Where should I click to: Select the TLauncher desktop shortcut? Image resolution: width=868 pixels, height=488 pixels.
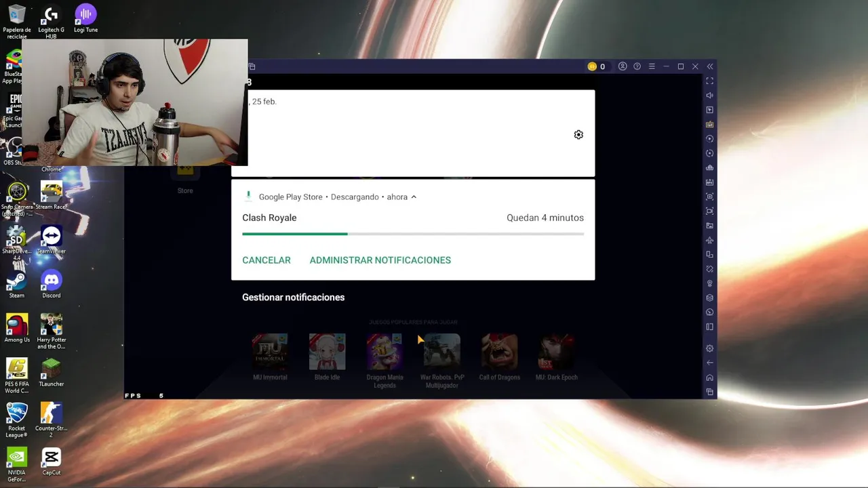pyautogui.click(x=52, y=373)
